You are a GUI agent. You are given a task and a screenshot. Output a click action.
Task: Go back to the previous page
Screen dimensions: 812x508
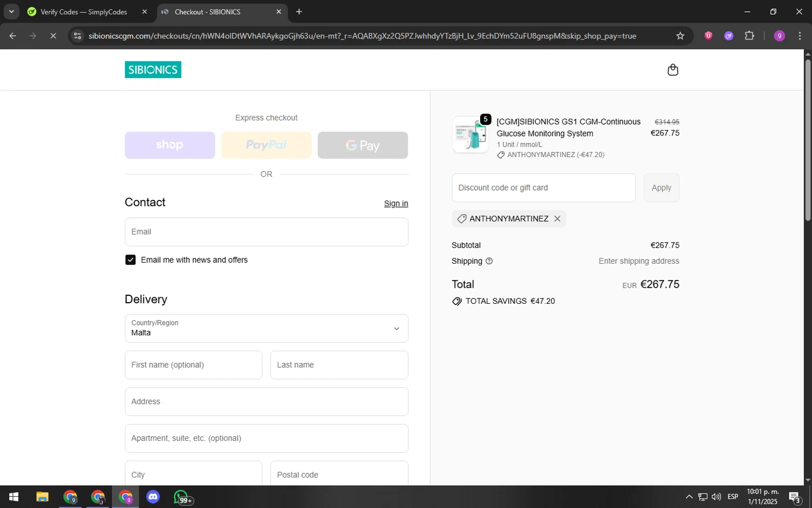12,36
